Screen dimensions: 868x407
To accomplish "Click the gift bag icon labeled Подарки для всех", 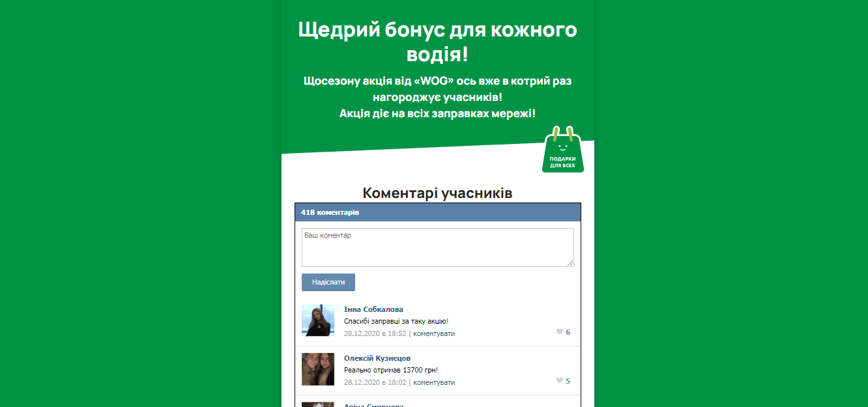I will (x=562, y=150).
